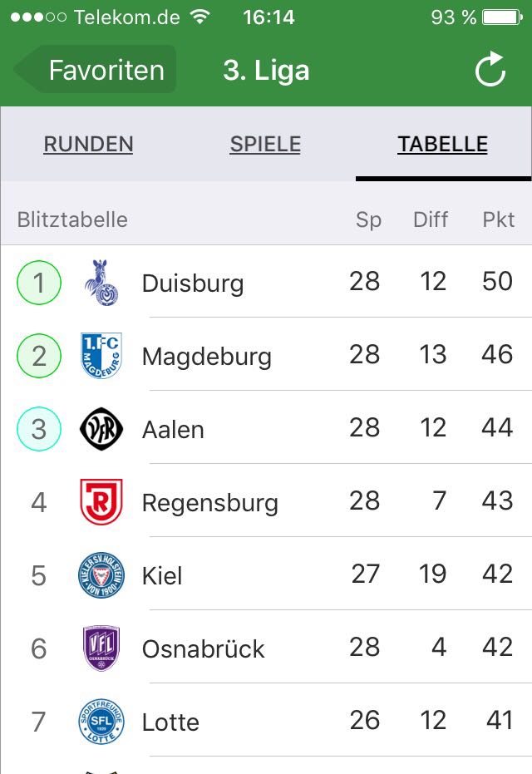Tap the VfL Osnabrück logo
This screenshot has width=532, height=774.
tap(101, 648)
